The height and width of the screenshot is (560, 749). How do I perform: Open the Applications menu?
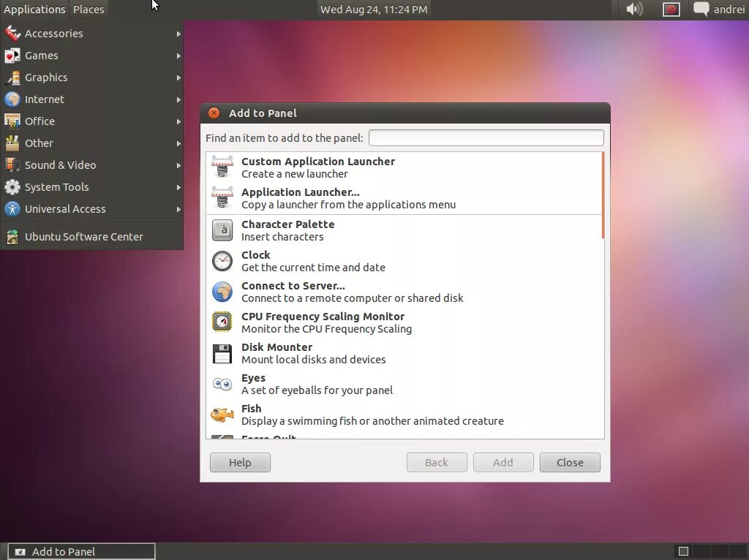coord(34,10)
